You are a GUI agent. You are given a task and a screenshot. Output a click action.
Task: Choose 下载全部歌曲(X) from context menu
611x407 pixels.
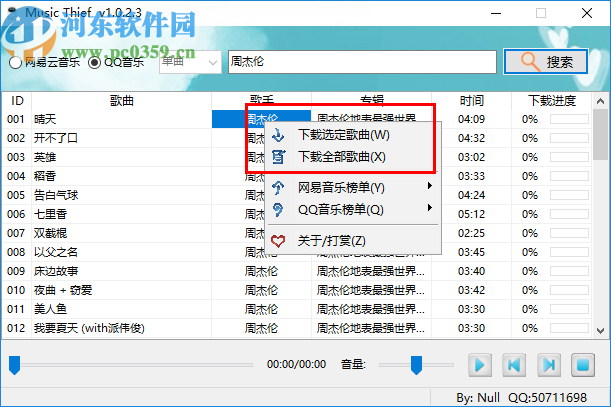point(353,157)
